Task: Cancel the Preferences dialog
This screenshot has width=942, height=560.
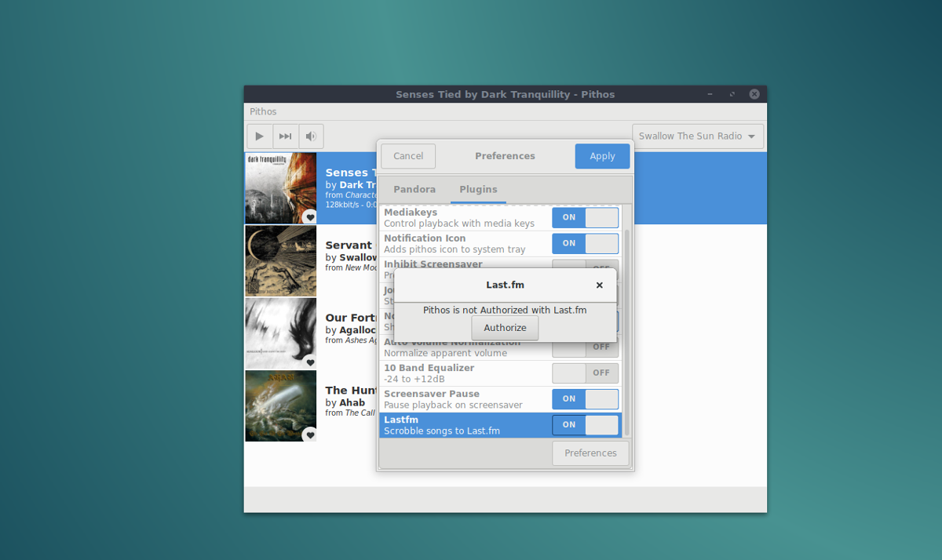Action: pyautogui.click(x=408, y=156)
